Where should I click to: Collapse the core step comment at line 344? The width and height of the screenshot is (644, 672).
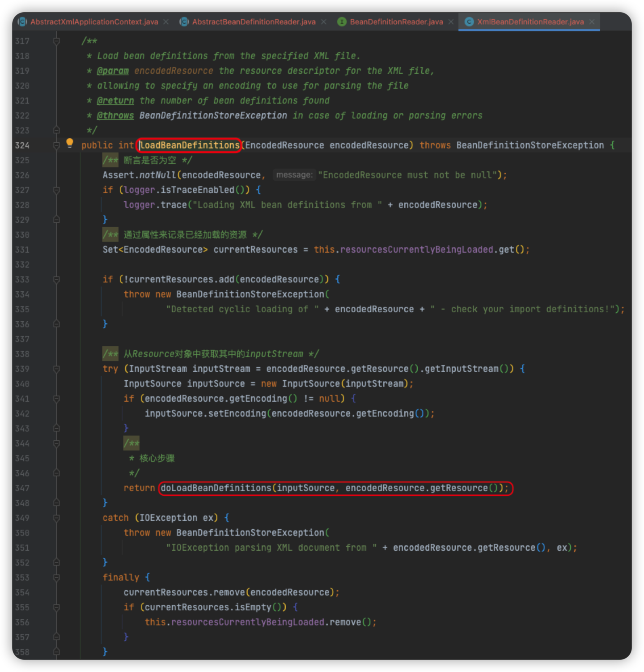[x=56, y=443]
